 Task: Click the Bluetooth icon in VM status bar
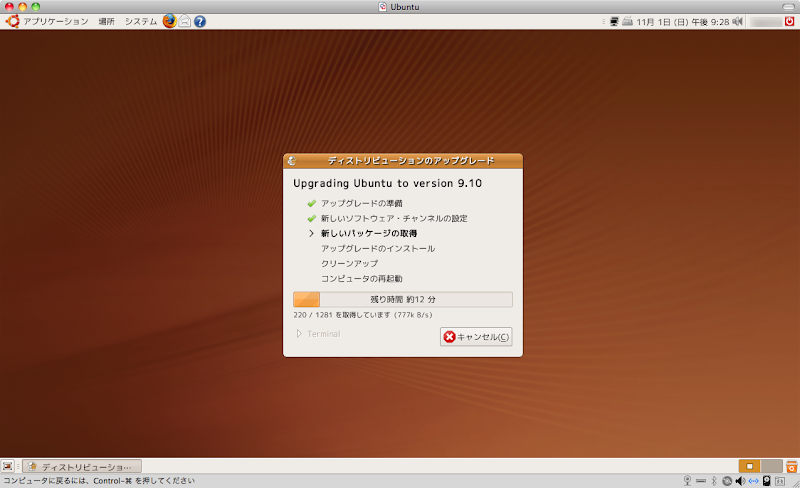point(714,480)
